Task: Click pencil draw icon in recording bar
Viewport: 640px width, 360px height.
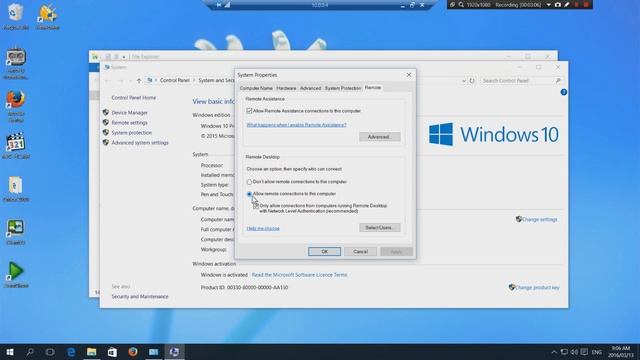Action: pos(567,5)
